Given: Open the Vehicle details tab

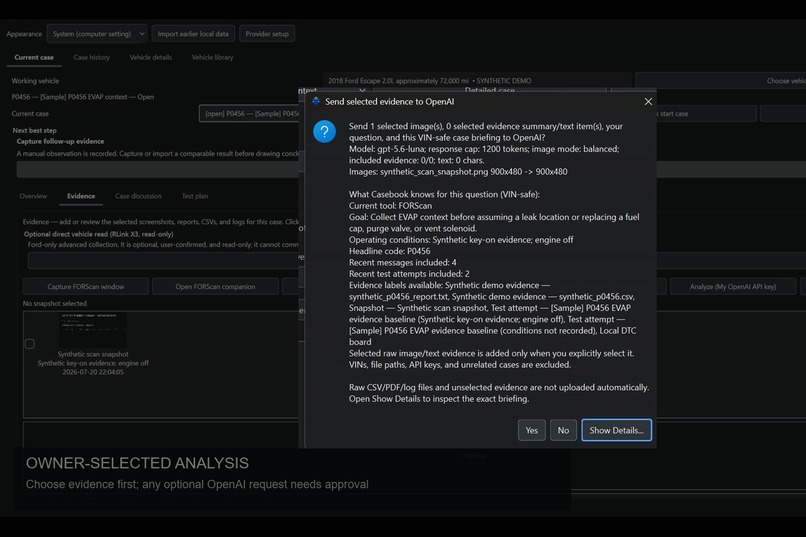Looking at the screenshot, I should tap(151, 58).
